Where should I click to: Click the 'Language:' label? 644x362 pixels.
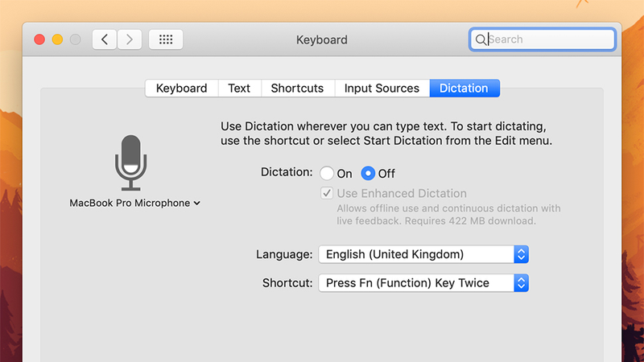point(284,254)
